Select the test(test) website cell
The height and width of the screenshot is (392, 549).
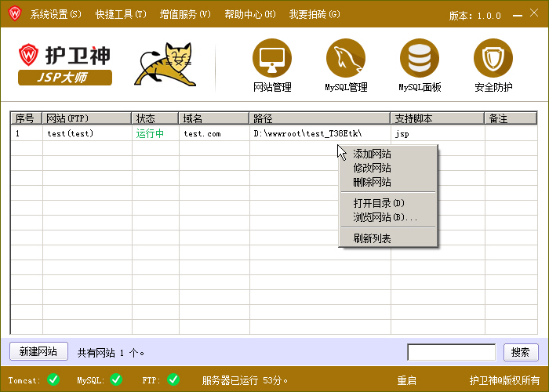(87, 133)
